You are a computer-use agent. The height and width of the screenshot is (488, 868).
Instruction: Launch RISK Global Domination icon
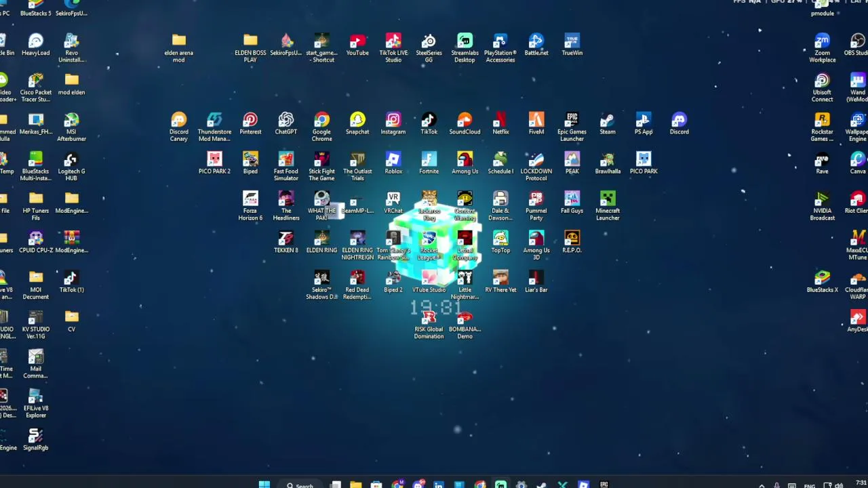429,324
